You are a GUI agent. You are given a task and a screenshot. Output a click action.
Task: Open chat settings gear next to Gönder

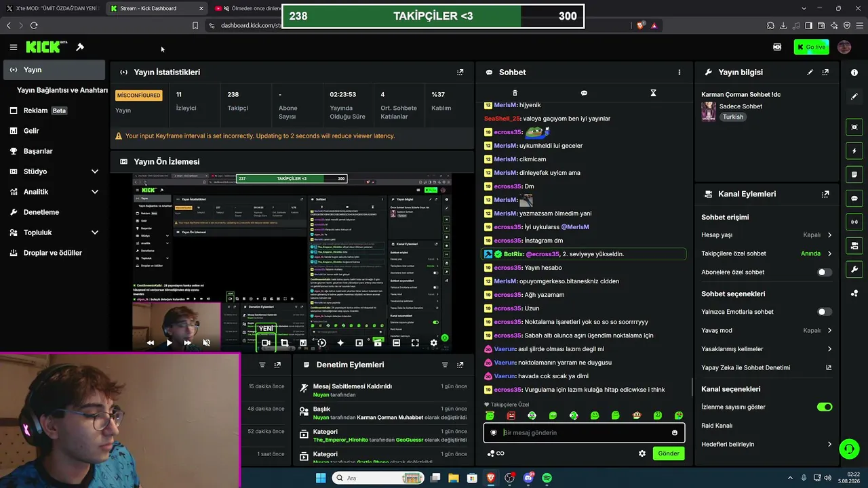coord(642,453)
